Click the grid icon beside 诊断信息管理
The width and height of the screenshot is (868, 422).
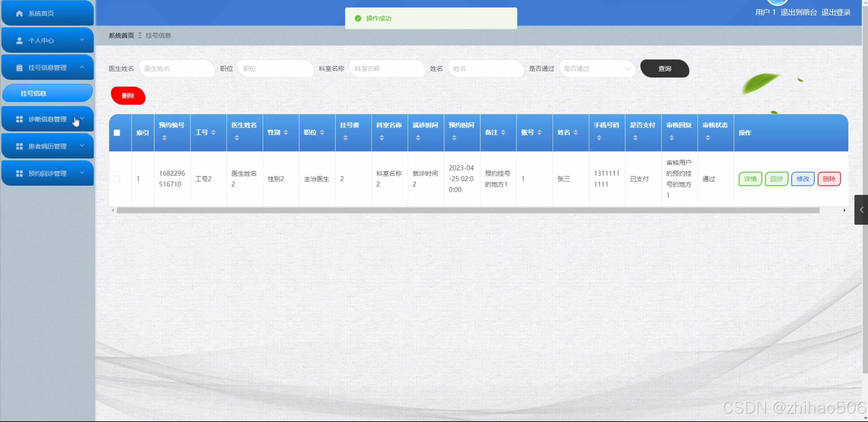(19, 119)
